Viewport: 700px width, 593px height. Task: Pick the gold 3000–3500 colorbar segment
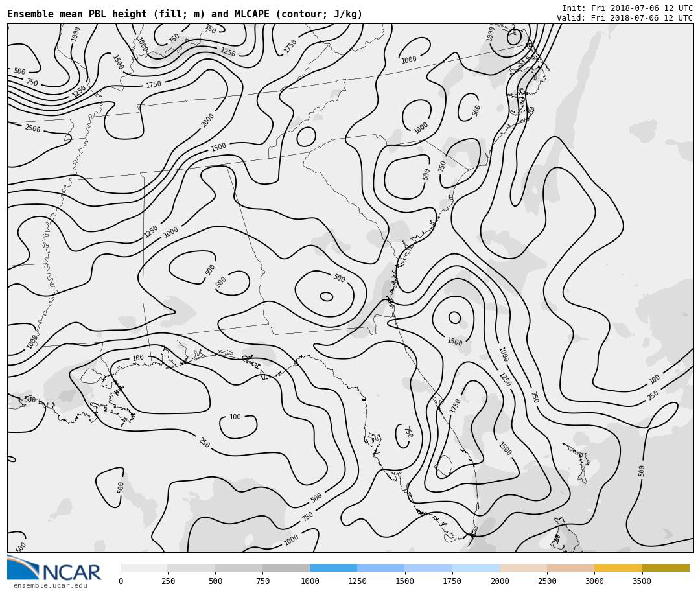618,568
